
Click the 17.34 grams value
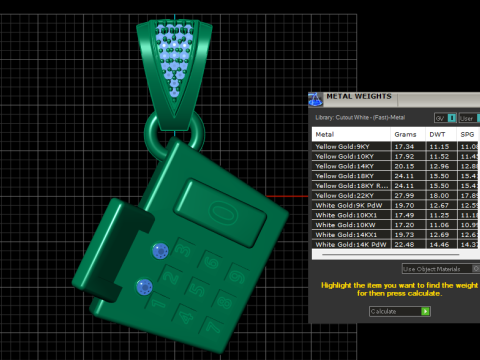[404, 146]
